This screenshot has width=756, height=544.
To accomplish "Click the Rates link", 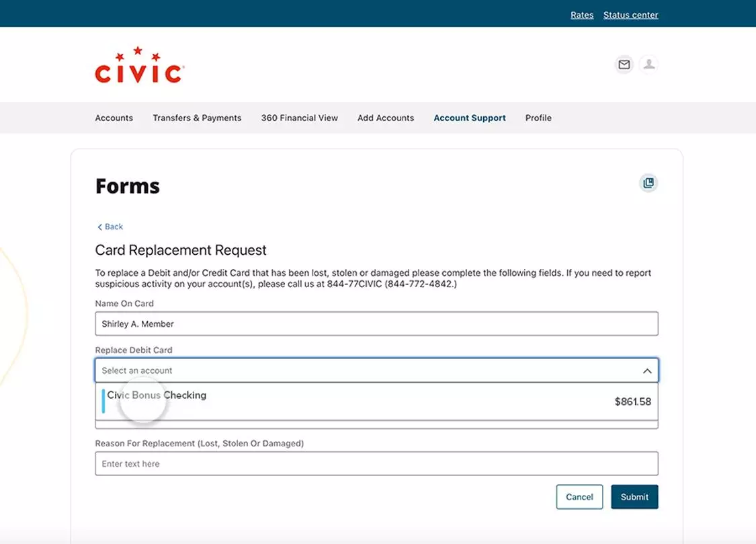I will pos(582,15).
